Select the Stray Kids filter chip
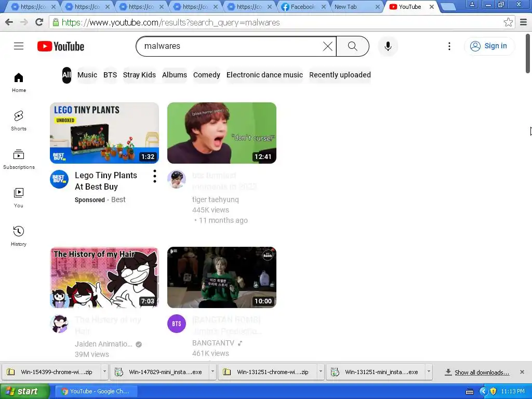Screen dimensions: 532x399 (x=139, y=75)
